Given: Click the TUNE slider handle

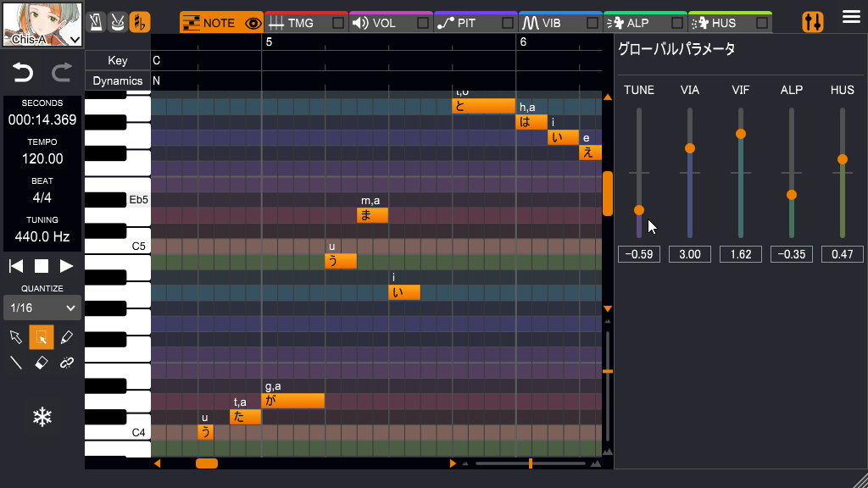Looking at the screenshot, I should click(x=638, y=209).
